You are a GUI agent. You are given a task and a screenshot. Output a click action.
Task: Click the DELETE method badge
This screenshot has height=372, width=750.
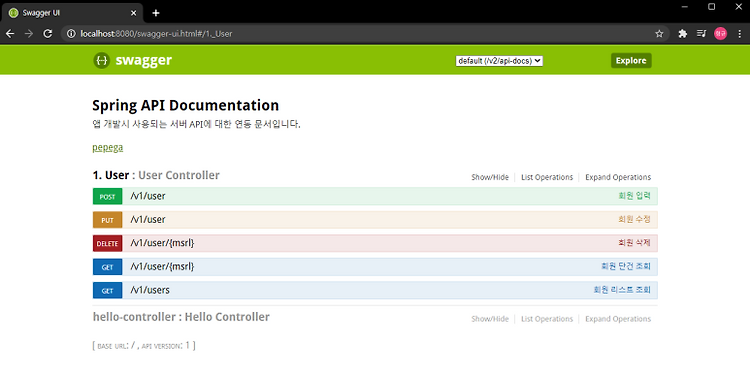pos(108,243)
